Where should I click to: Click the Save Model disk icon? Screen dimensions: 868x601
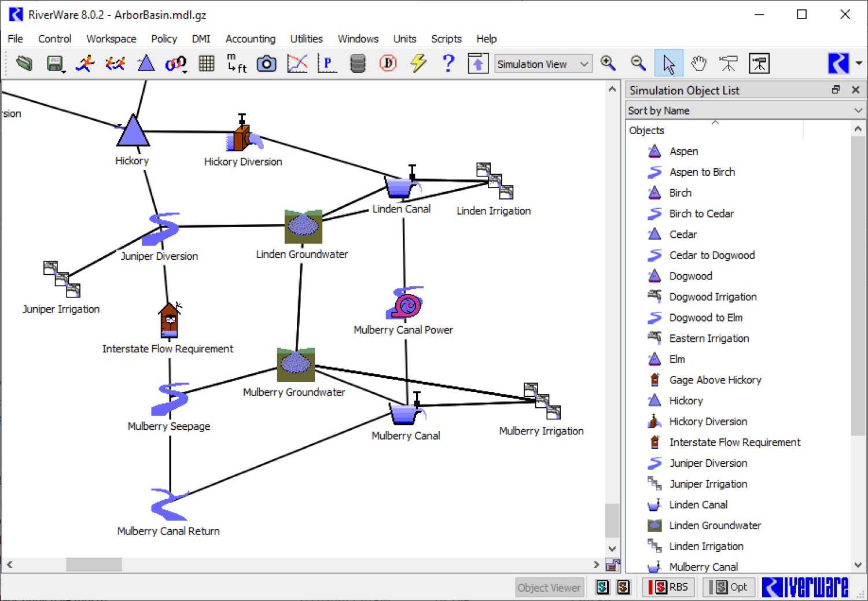pos(55,63)
